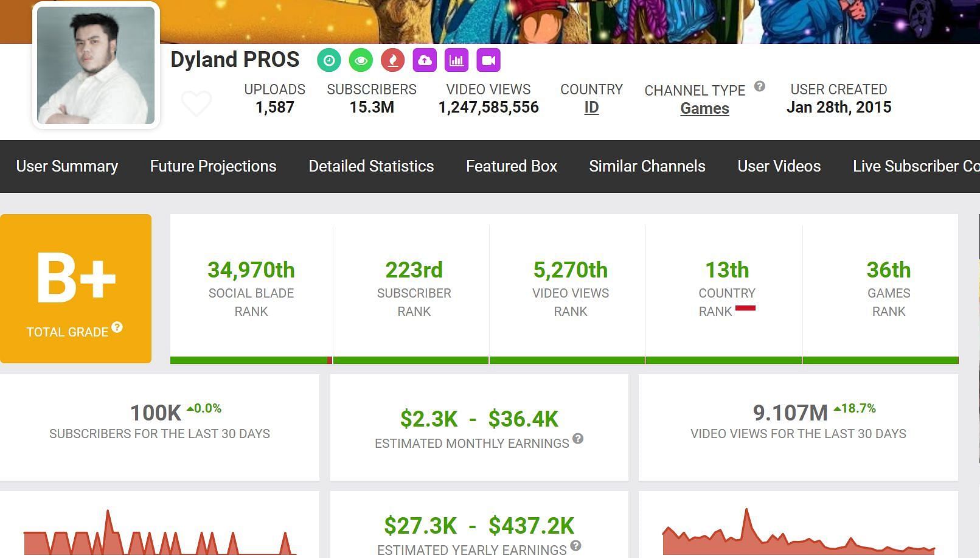Open the Games channel type link
This screenshot has width=980, height=558.
704,109
